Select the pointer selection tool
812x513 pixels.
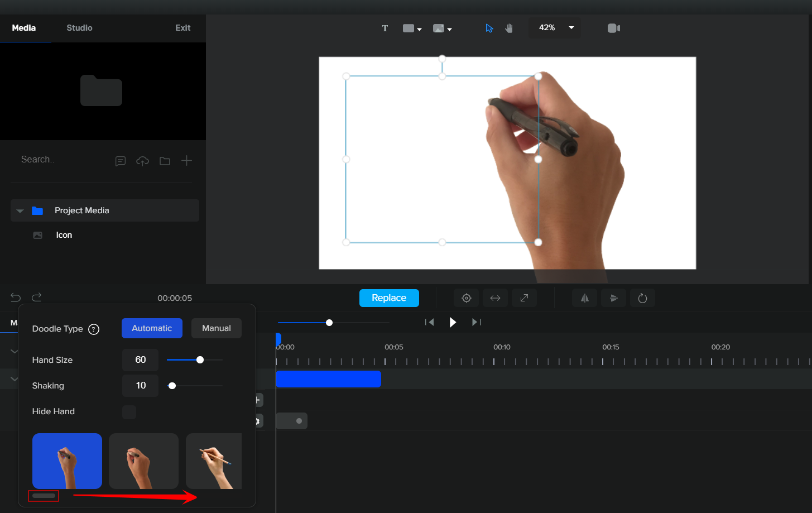489,28
